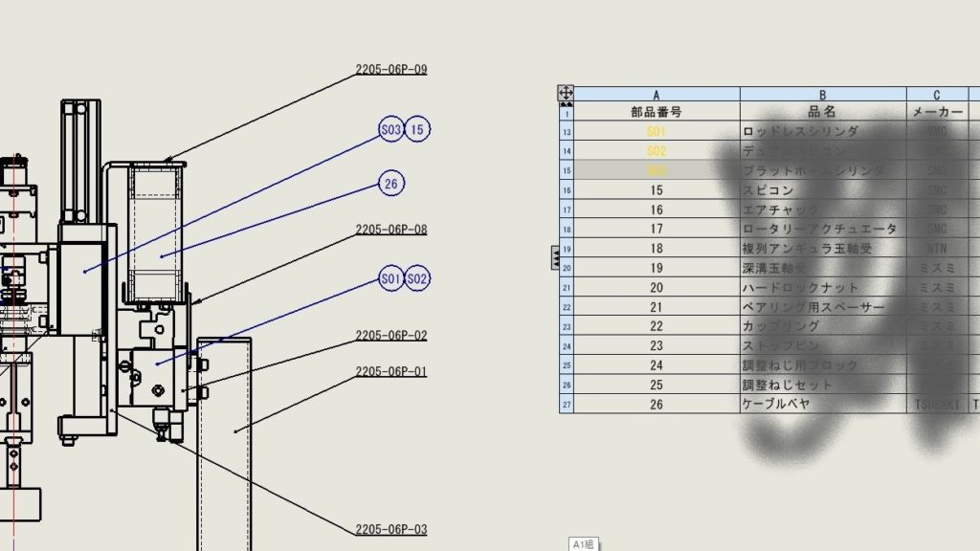Click annotation label 2205-06P-08
Viewport: 980px width, 551px height.
coord(390,230)
